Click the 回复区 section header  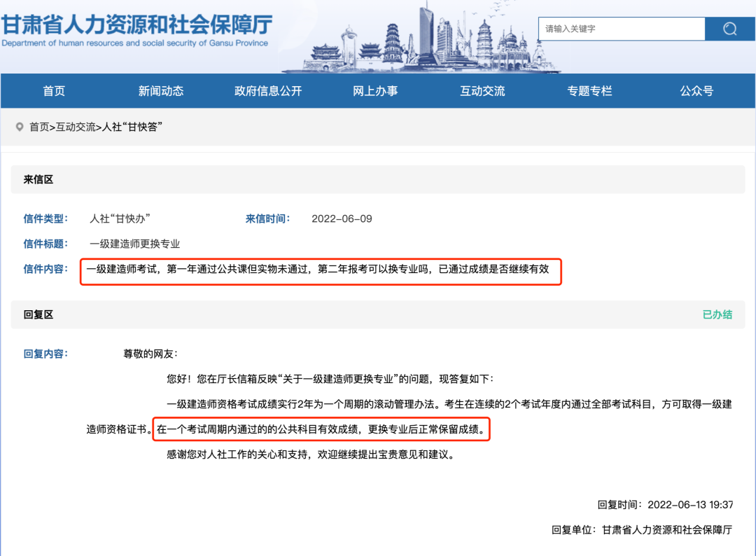click(x=38, y=314)
